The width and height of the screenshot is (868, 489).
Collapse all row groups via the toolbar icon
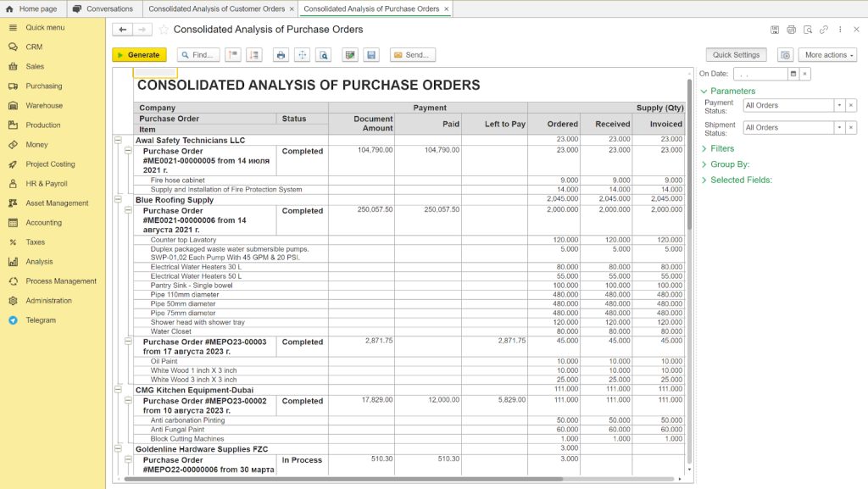233,54
